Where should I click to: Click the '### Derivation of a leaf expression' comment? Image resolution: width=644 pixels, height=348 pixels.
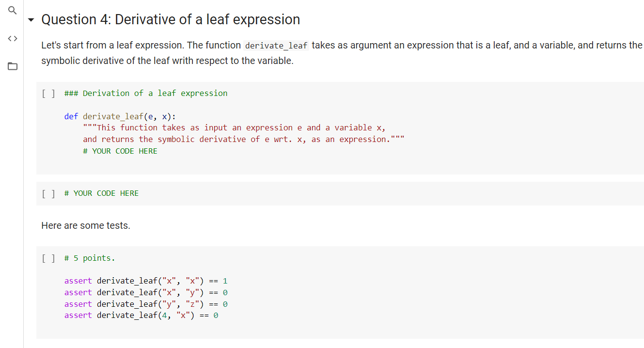click(146, 94)
